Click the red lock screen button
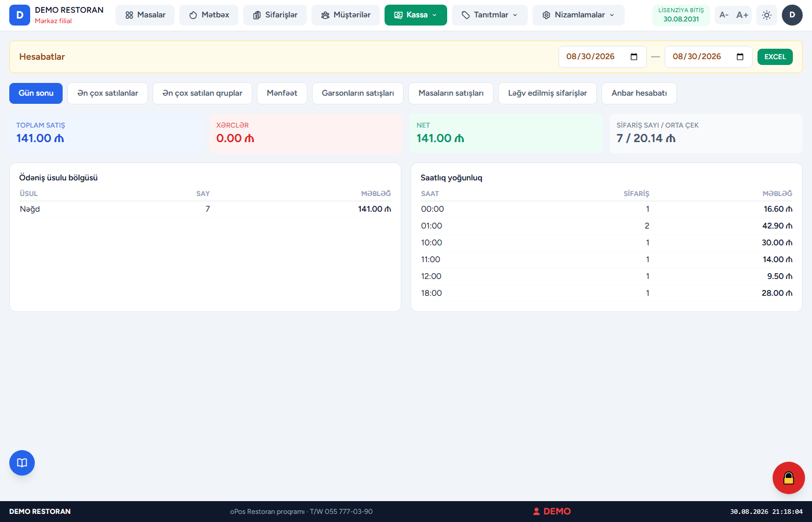The image size is (812, 522). 789,478
